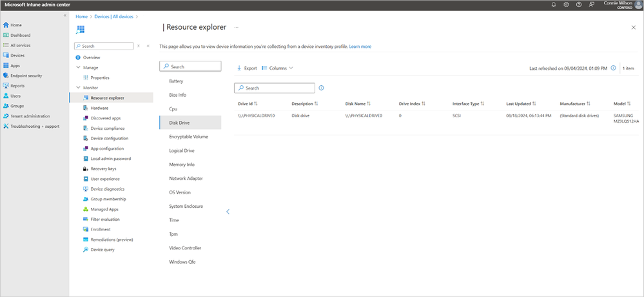Clear device menu search with X
The width and height of the screenshot is (644, 297).
[x=139, y=46]
